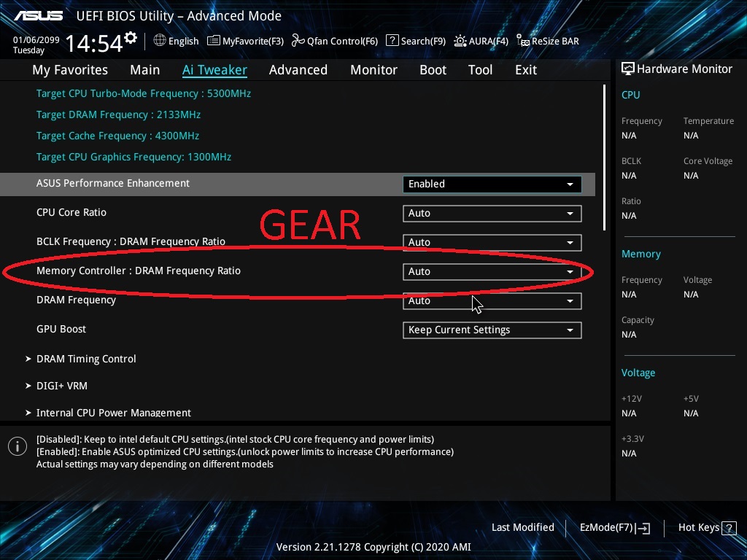Click Target CPU Graphics Frequency text

[x=134, y=157]
